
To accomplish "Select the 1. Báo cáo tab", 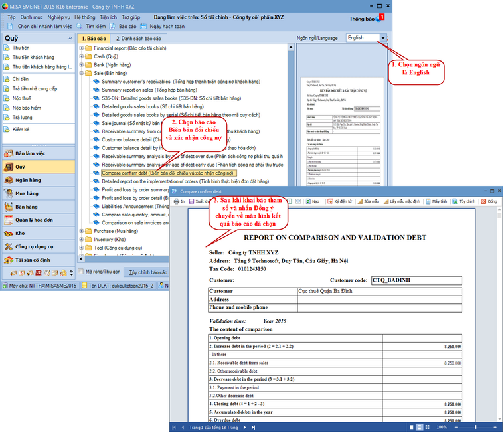I will pos(94,39).
